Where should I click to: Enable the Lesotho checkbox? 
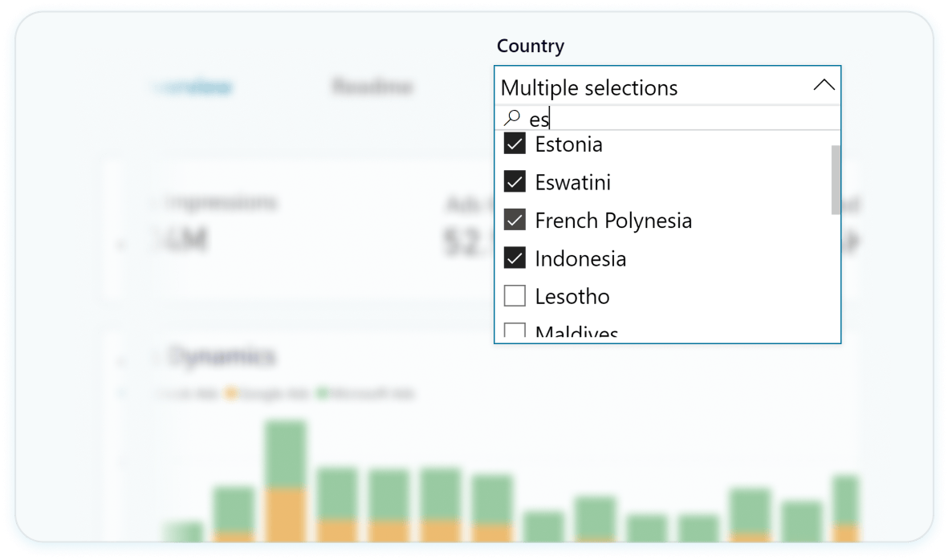click(x=515, y=295)
